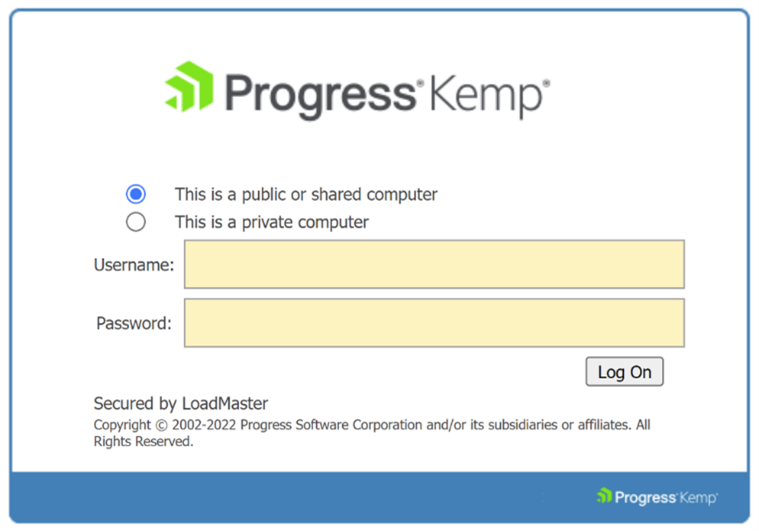Focus the Username input field
The image size is (759, 531).
click(x=434, y=264)
